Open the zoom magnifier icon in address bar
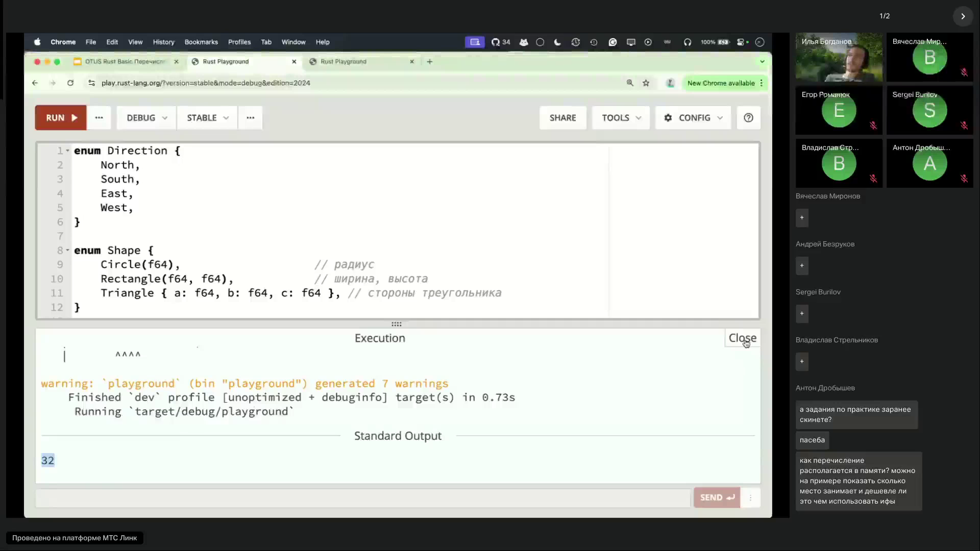Viewport: 980px width, 551px height. pyautogui.click(x=630, y=83)
